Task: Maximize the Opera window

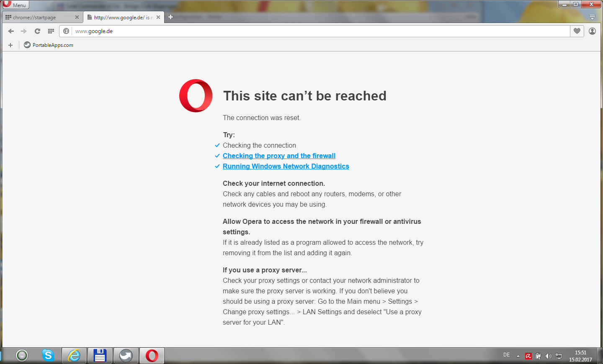Action: (x=576, y=4)
